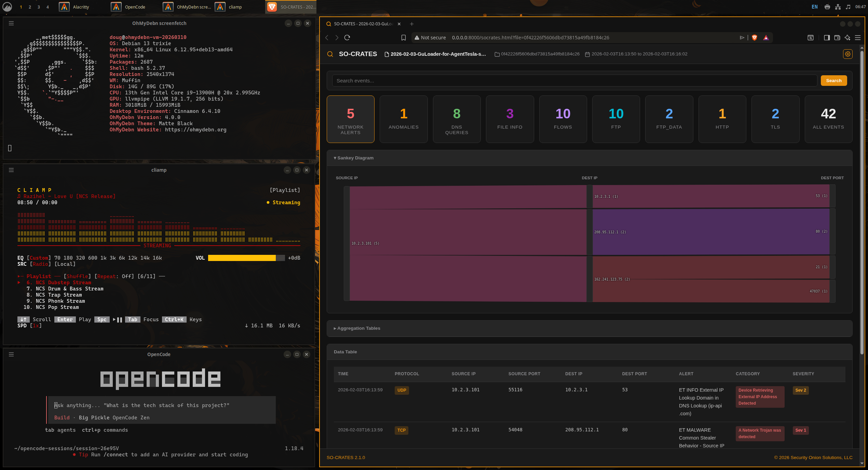This screenshot has width=868, height=470.
Task: Click the not secure warning icon
Action: pyautogui.click(x=417, y=38)
